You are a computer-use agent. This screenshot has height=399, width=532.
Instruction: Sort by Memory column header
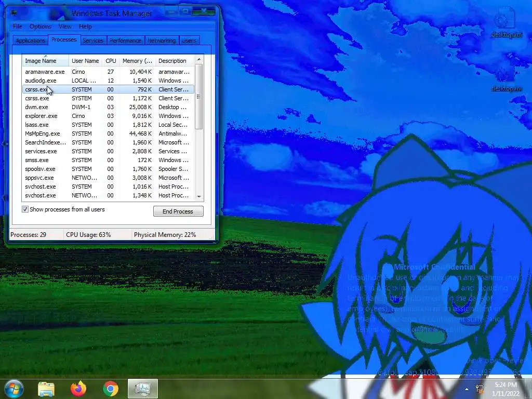point(137,61)
